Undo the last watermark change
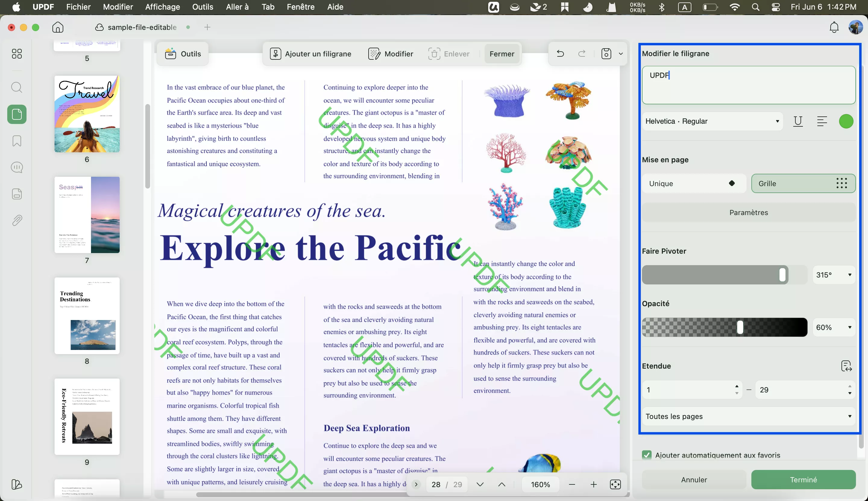The height and width of the screenshot is (501, 868). [560, 54]
